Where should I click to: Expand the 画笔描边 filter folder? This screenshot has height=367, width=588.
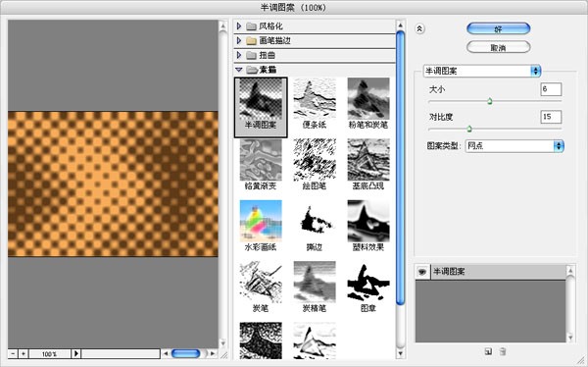point(239,40)
